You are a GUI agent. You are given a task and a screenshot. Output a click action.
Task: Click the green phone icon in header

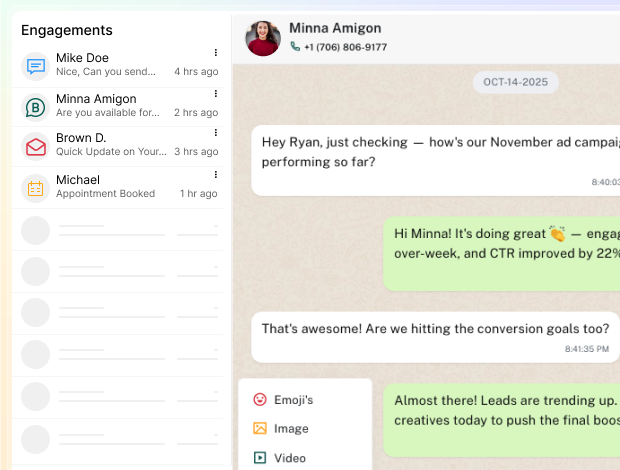click(x=295, y=47)
